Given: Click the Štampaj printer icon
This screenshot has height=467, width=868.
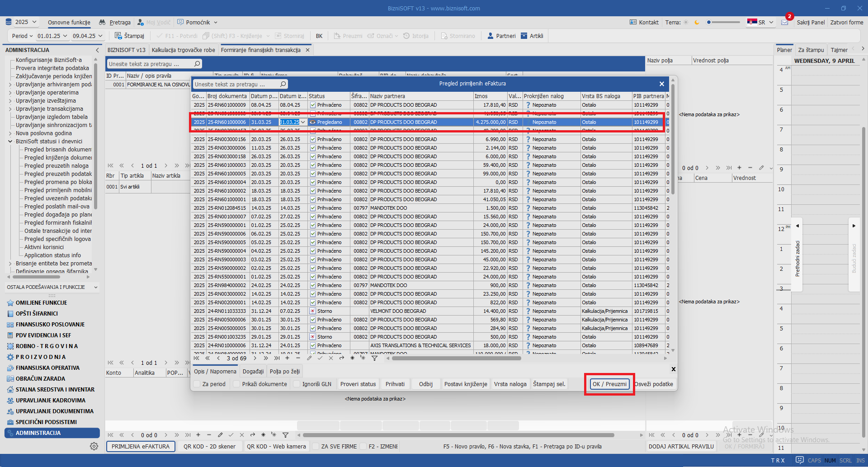Looking at the screenshot, I should tap(118, 36).
